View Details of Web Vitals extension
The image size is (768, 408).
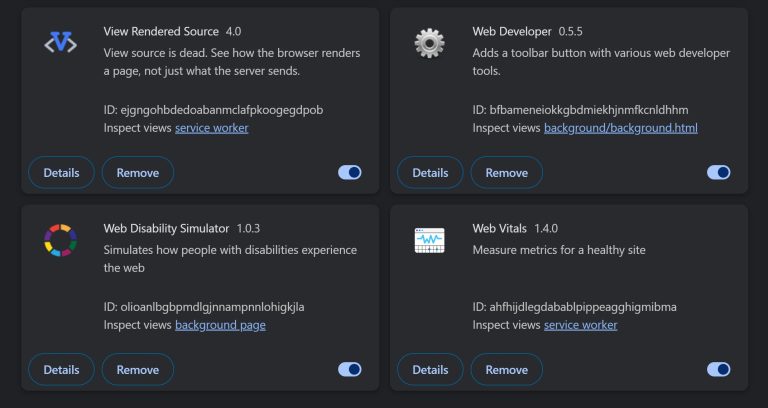(x=430, y=369)
